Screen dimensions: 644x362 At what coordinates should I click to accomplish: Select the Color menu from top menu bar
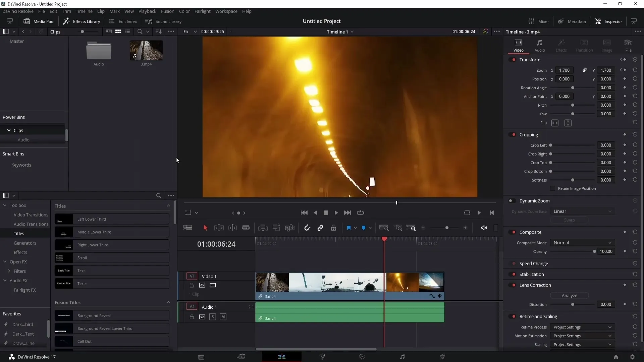(x=184, y=11)
